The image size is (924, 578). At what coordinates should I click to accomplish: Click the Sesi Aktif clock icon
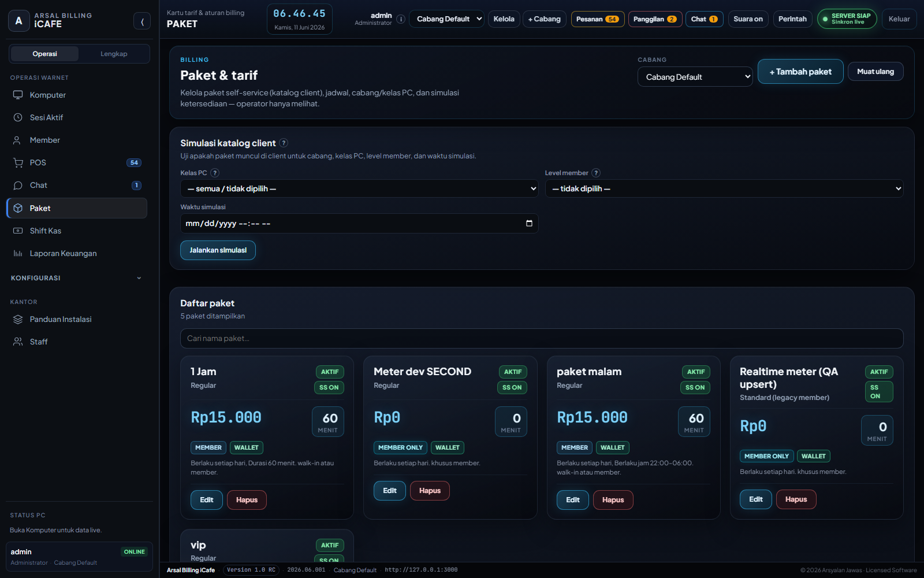pos(18,117)
